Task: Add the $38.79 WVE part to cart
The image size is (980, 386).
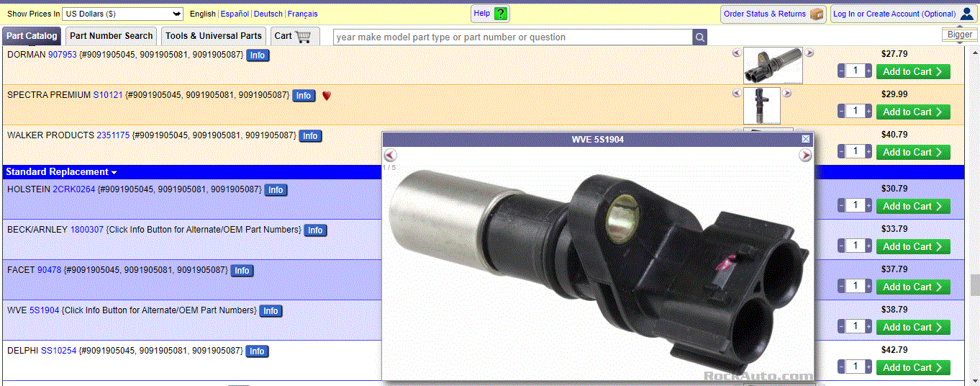Action: tap(913, 327)
